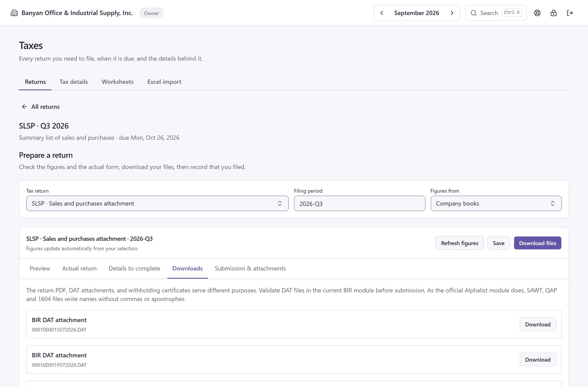Switch to the Returns tab
The width and height of the screenshot is (588, 387).
tap(35, 82)
